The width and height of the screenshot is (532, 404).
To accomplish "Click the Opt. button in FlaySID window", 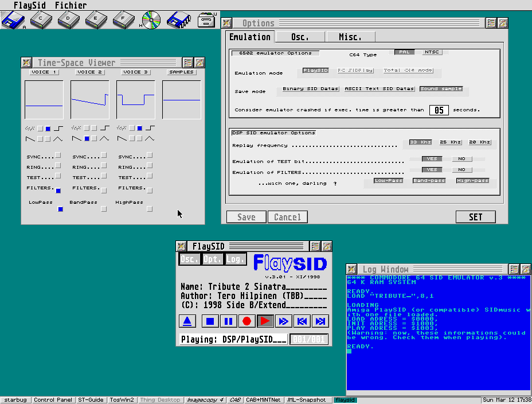I will [212, 259].
